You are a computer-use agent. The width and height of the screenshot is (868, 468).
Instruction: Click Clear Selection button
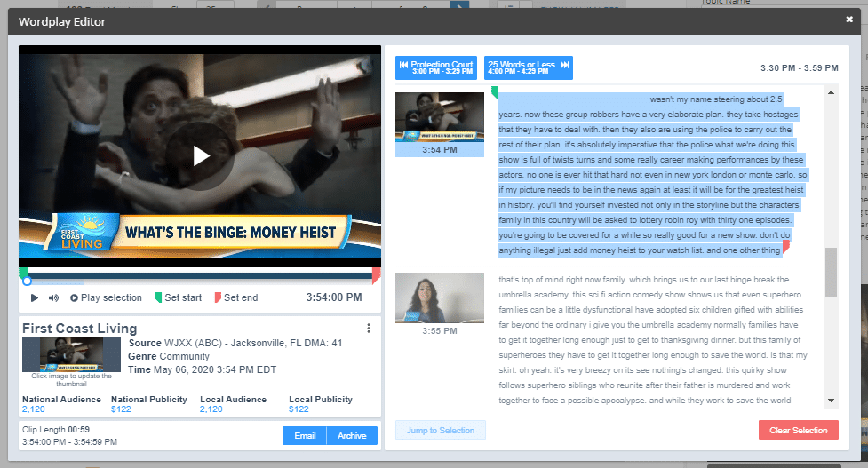798,431
